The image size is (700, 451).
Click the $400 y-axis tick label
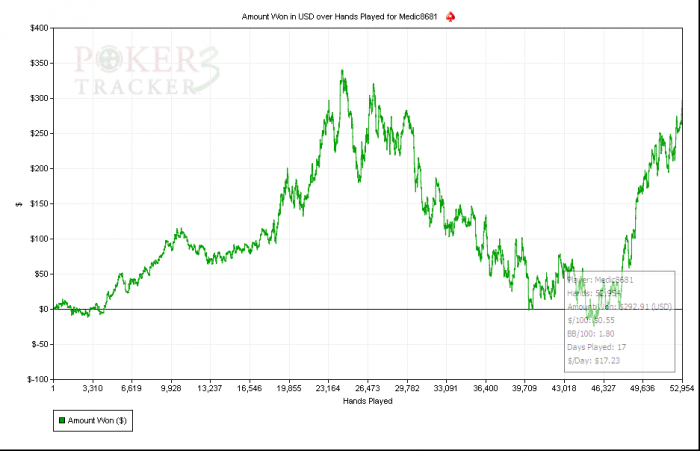tap(39, 28)
